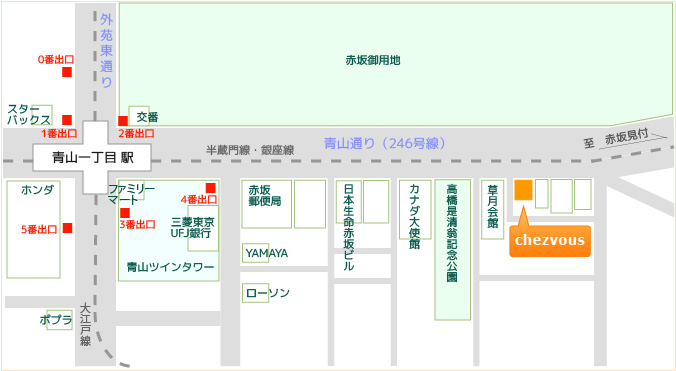Click the 2番出口 red text label
The height and width of the screenshot is (371, 676).
coord(137,134)
